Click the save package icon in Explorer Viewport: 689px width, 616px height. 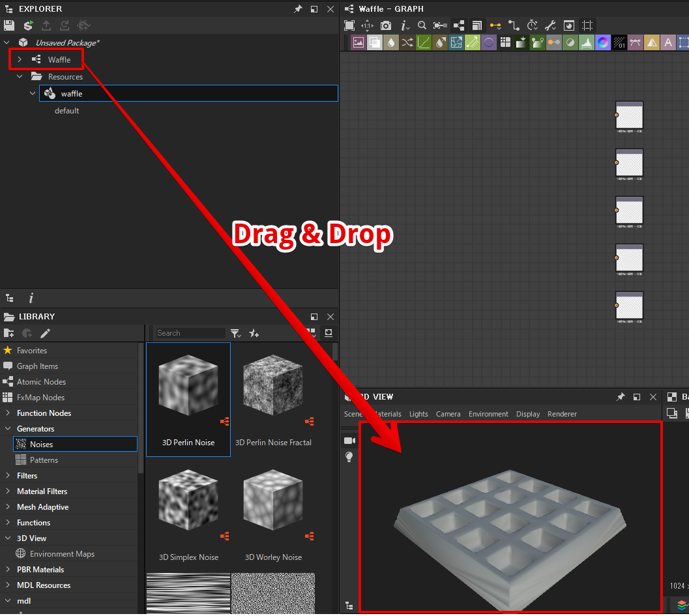click(x=9, y=25)
